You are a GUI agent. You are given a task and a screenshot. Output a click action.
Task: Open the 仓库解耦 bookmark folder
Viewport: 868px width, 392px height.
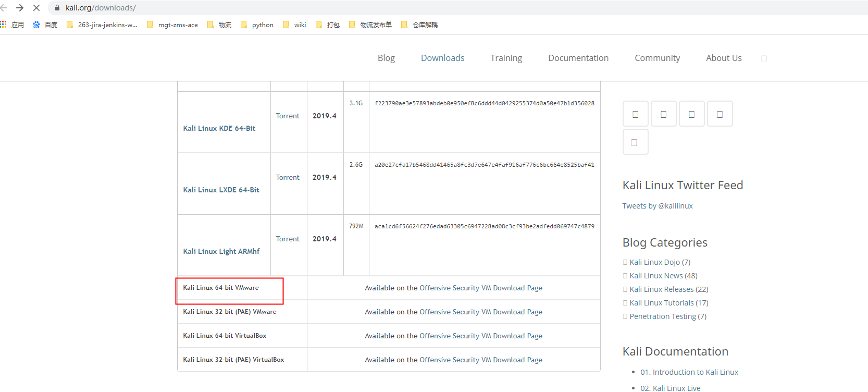(419, 24)
